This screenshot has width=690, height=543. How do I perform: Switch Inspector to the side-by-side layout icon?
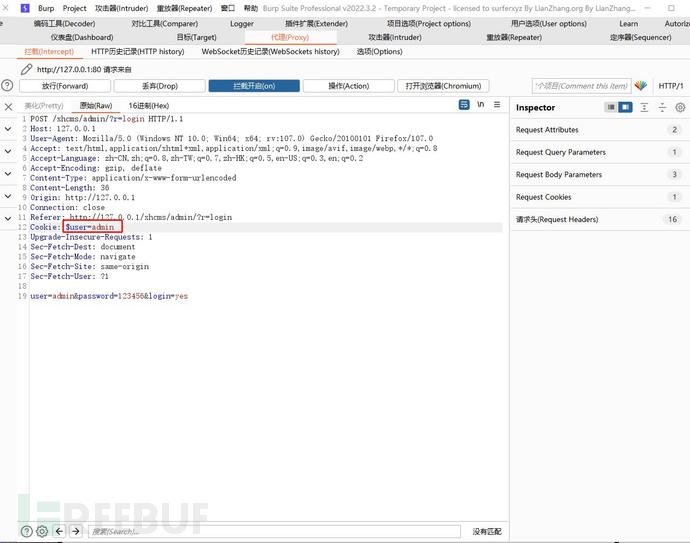(x=625, y=107)
